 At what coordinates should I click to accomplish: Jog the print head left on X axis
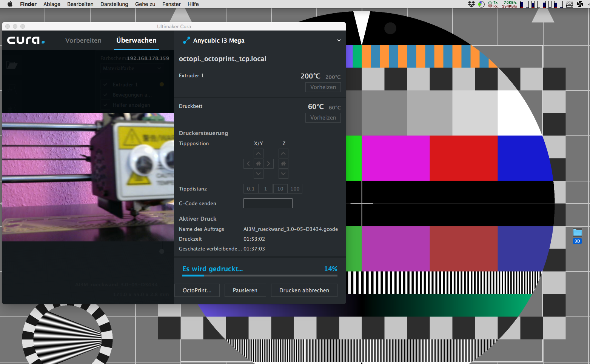pyautogui.click(x=248, y=164)
